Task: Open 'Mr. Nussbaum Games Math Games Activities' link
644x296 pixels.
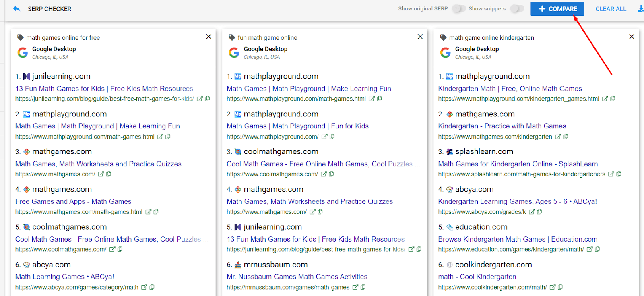Action: point(297,277)
